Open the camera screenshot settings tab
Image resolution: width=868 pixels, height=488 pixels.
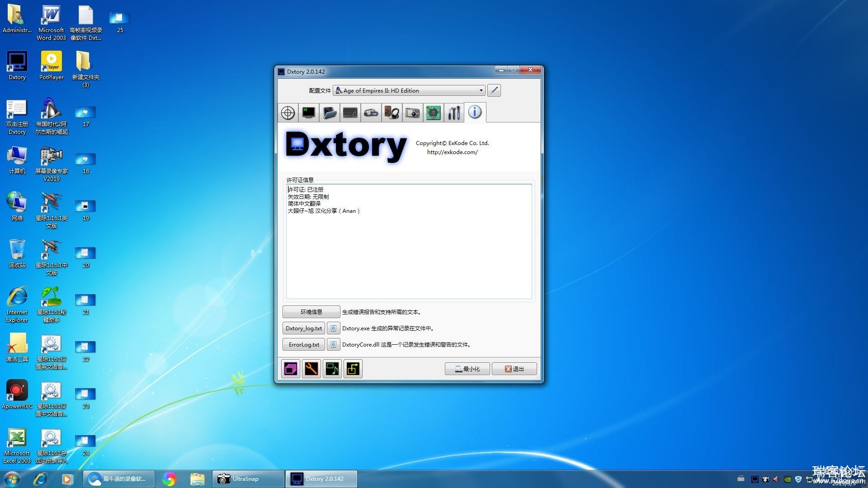412,113
